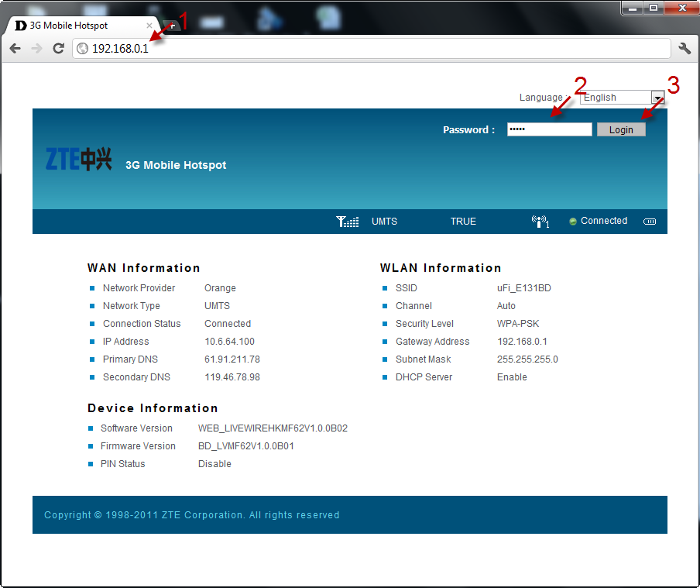Click the WiFi connected users icon
This screenshot has width=700, height=588.
coord(540,221)
